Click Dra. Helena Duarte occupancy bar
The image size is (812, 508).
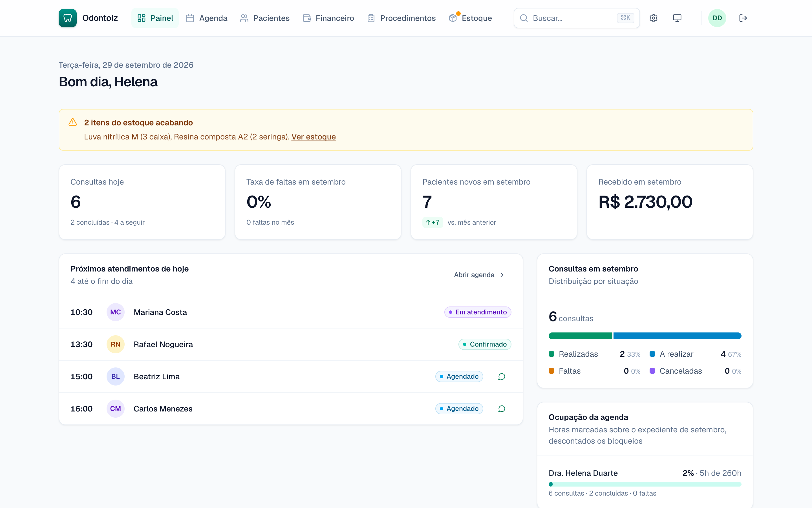point(645,484)
